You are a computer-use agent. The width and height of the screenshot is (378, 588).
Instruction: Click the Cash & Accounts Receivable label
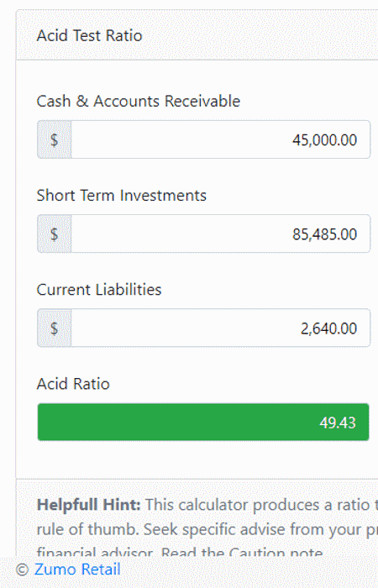(x=139, y=102)
